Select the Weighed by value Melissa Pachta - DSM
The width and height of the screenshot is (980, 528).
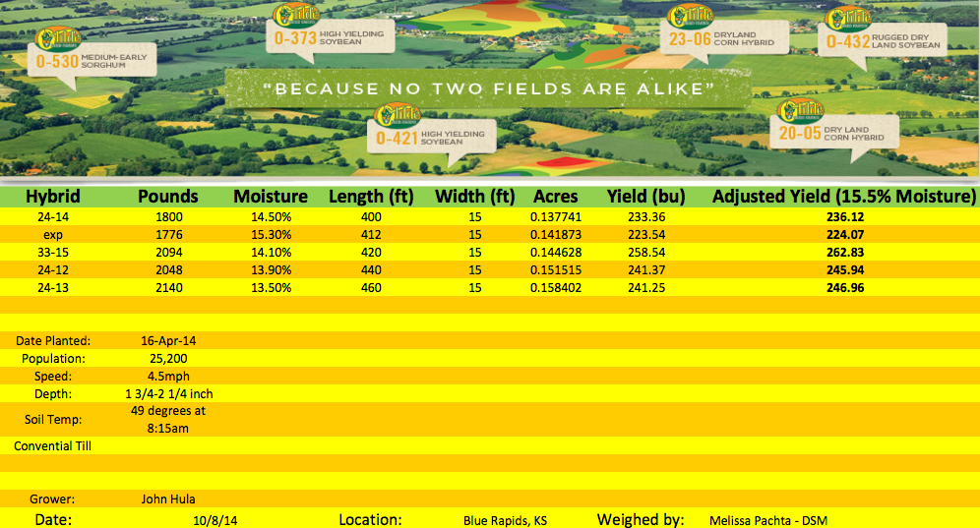770,519
